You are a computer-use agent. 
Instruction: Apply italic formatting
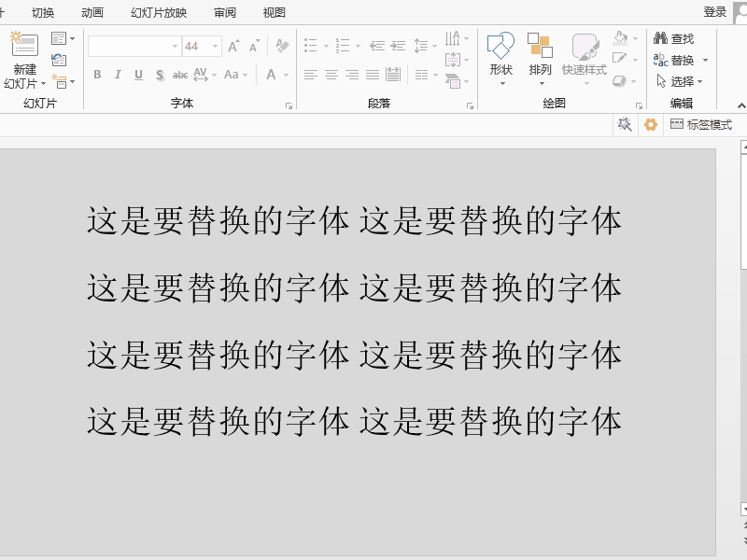tap(118, 75)
